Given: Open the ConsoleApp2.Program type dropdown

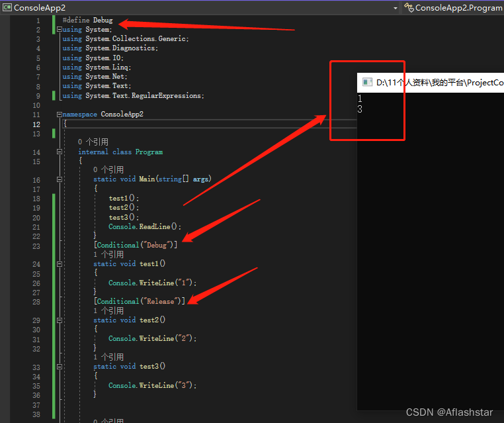Looking at the screenshot, I should click(453, 8).
